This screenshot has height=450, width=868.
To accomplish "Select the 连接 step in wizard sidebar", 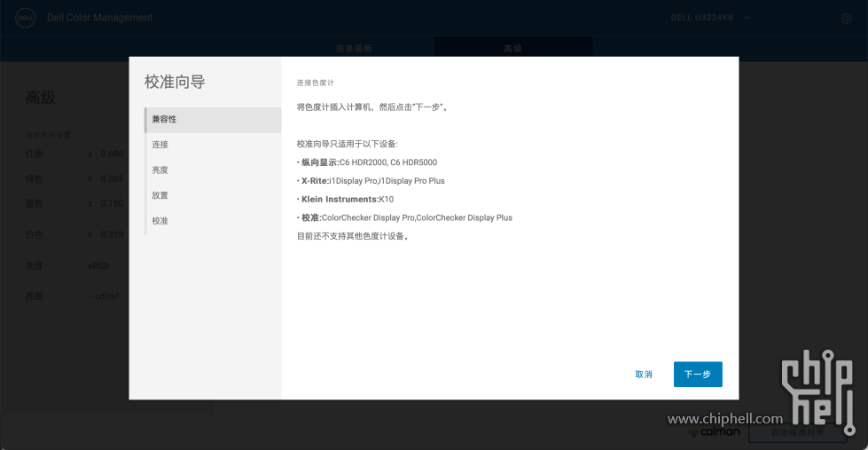I will click(x=213, y=145).
